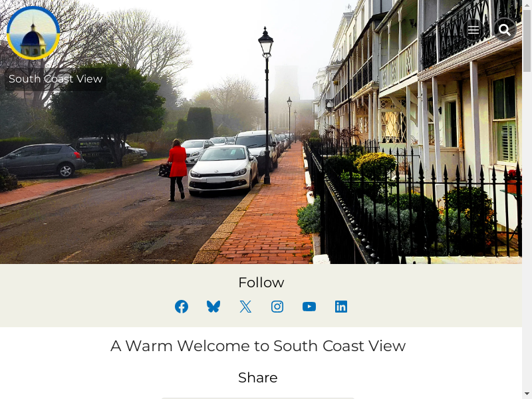Open the LinkedIn icon link
532x399 pixels.
(x=341, y=307)
